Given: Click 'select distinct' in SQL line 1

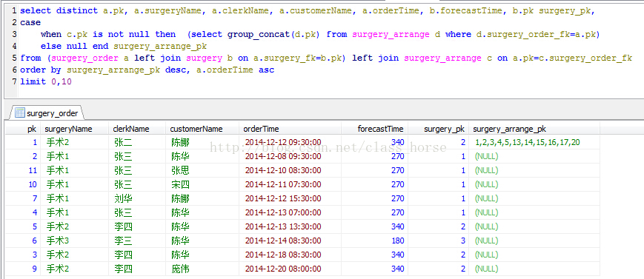Looking at the screenshot, I should coord(59,10).
